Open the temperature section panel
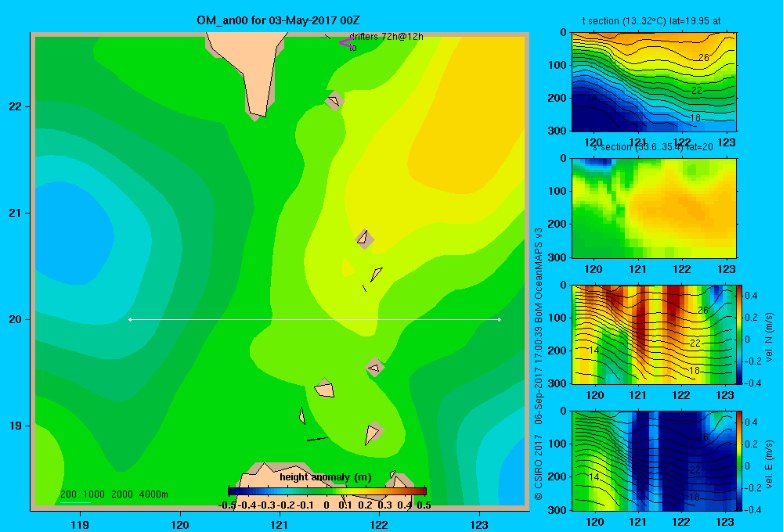Viewport: 783px width, 532px height. click(x=654, y=82)
